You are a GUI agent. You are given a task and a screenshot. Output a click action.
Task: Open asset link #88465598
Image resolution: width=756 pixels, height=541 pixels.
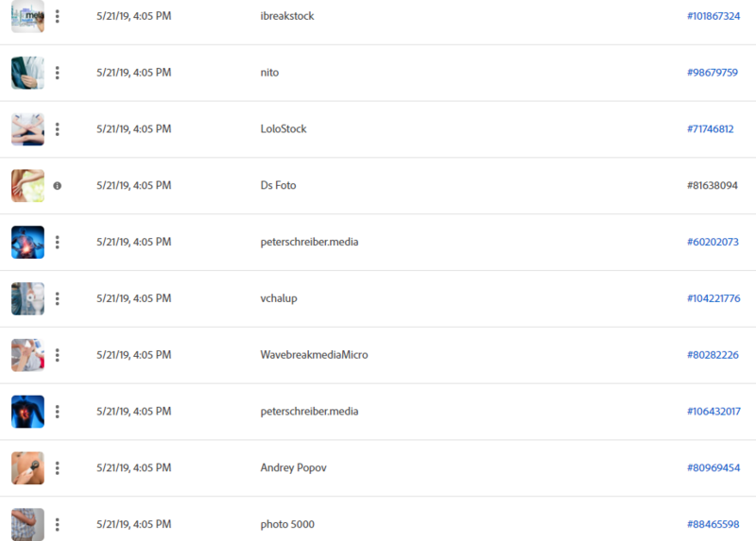(713, 524)
